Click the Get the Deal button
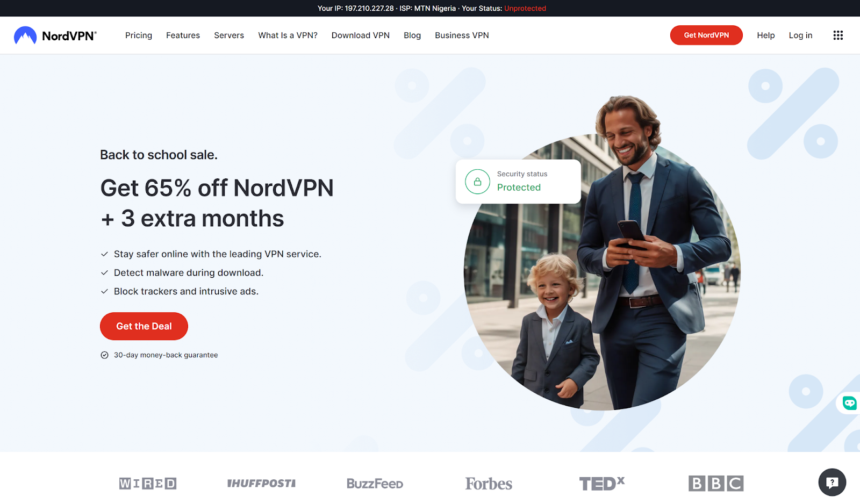Screen dimensions: 860x504 coord(144,326)
